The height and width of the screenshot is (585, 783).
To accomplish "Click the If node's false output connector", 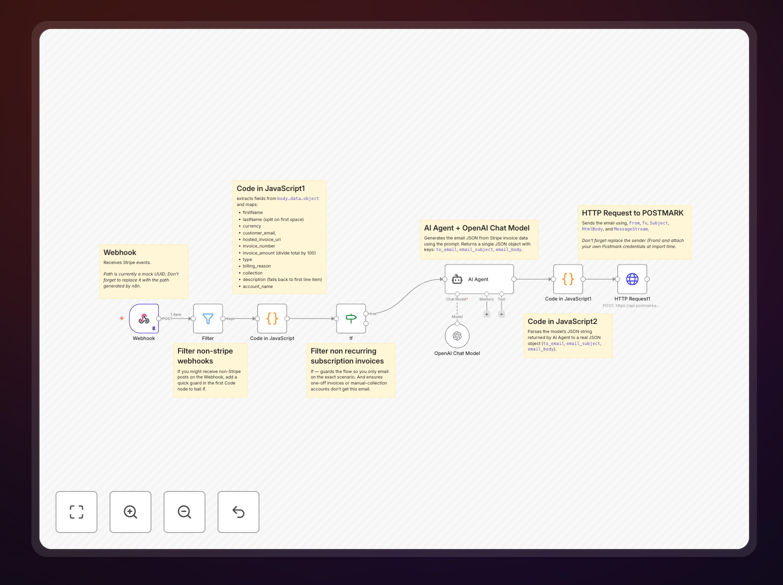I will pos(366,324).
